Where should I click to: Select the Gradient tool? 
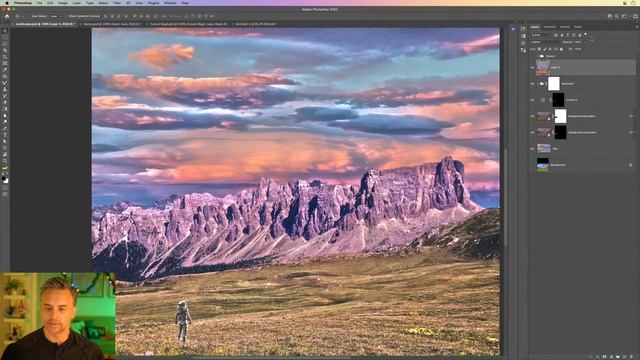[5, 109]
